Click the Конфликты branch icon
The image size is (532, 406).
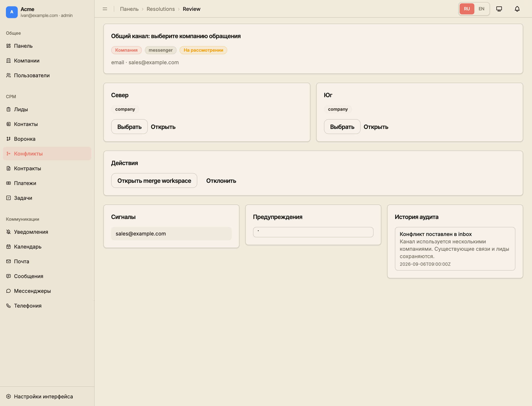8,154
